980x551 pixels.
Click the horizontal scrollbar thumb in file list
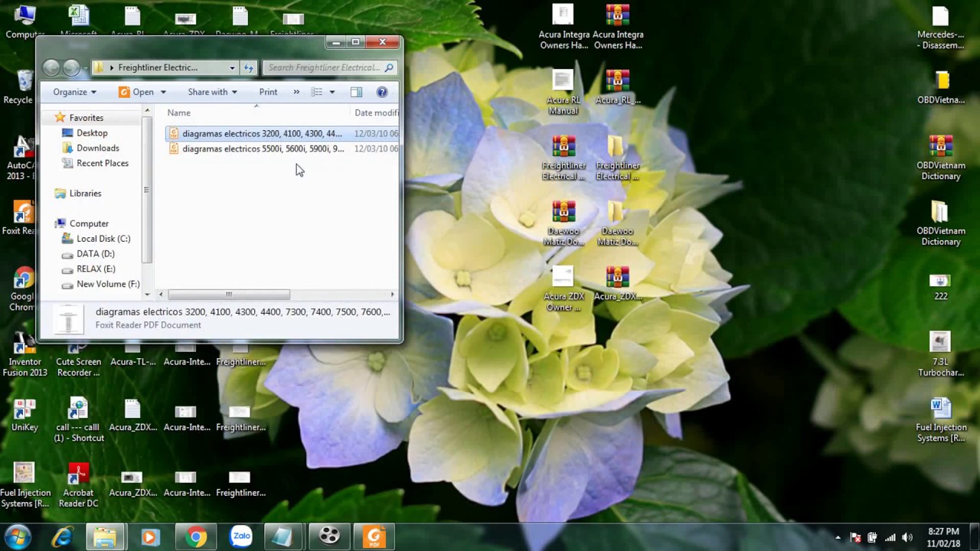coord(229,295)
